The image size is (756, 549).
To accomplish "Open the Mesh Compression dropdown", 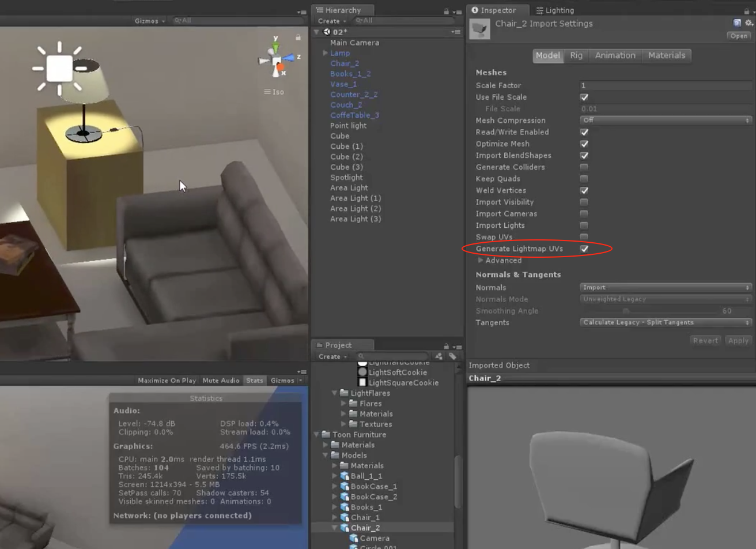I will 666,121.
